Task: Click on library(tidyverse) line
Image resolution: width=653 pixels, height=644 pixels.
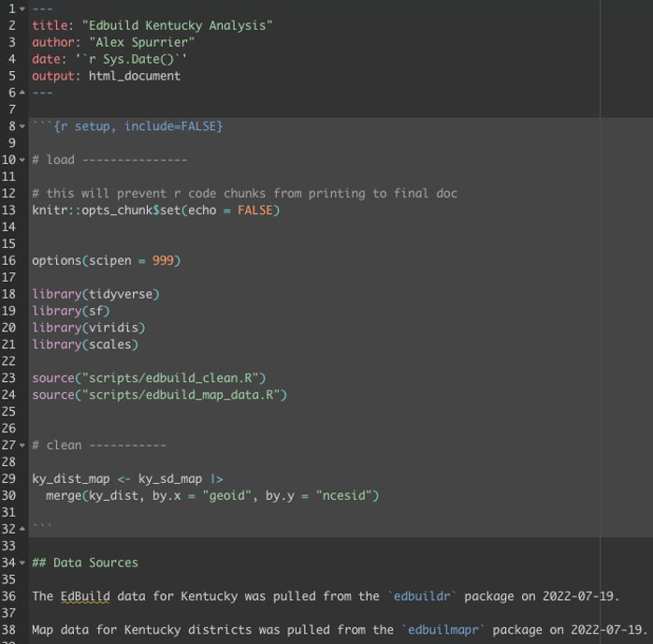Action: [95, 294]
